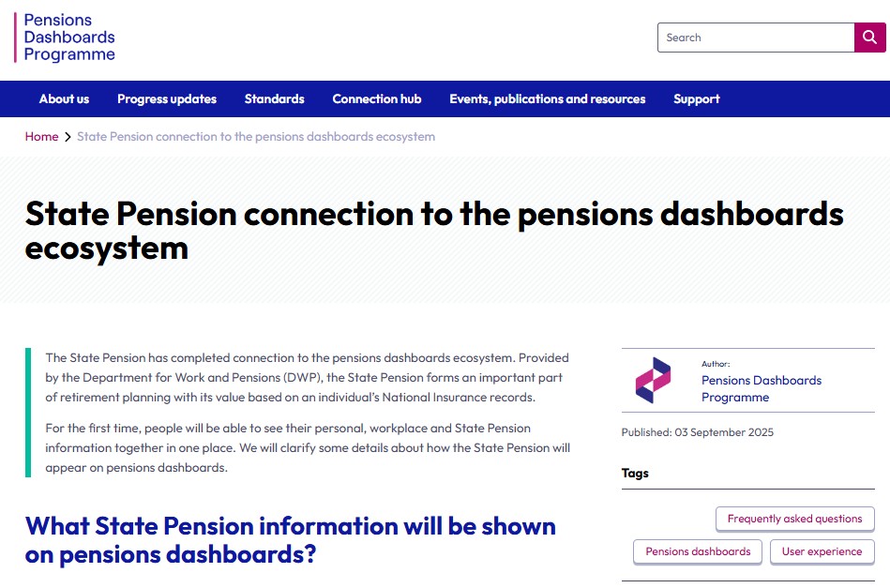Focus the Search text field

[x=755, y=38]
